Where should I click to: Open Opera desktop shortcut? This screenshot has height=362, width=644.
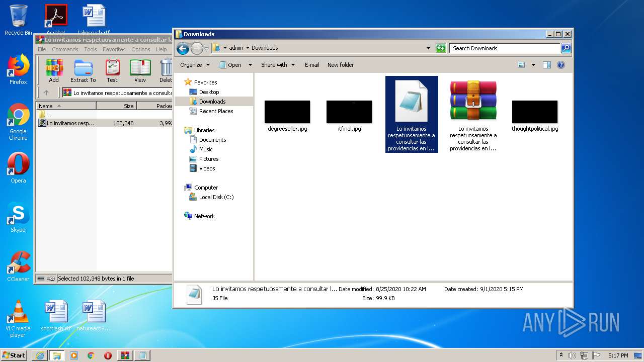(18, 168)
